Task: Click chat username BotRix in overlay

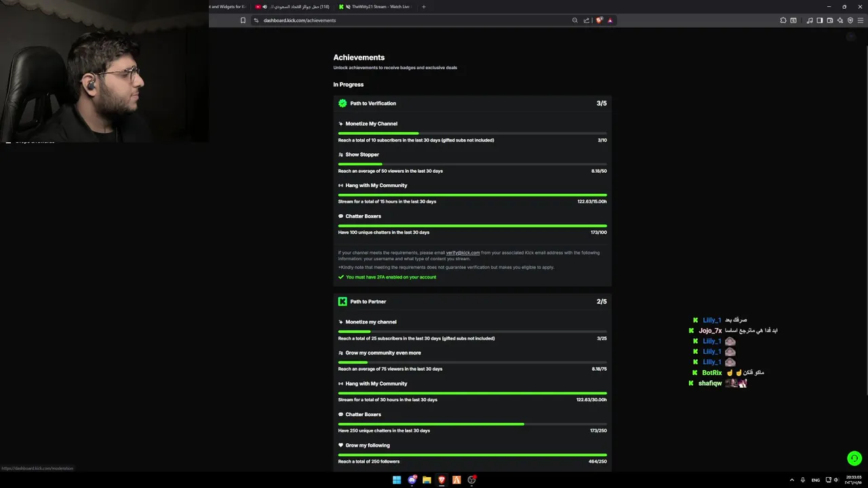Action: pyautogui.click(x=712, y=373)
